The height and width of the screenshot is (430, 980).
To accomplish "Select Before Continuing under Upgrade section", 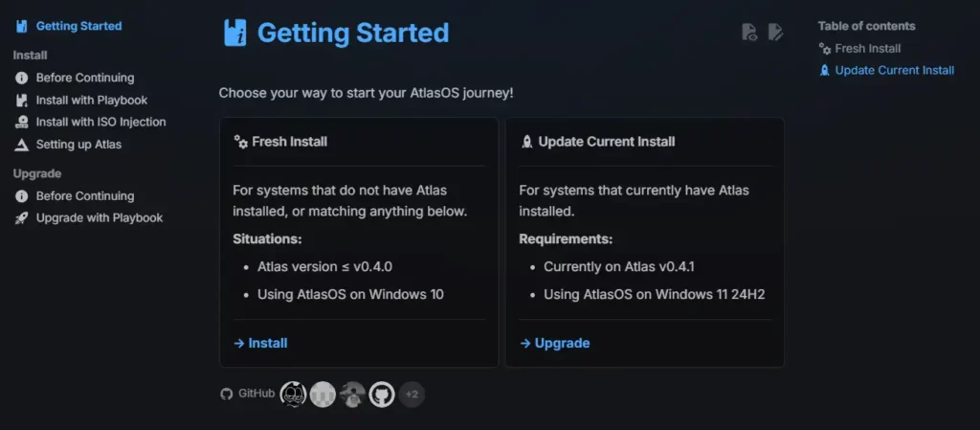I will tap(84, 195).
